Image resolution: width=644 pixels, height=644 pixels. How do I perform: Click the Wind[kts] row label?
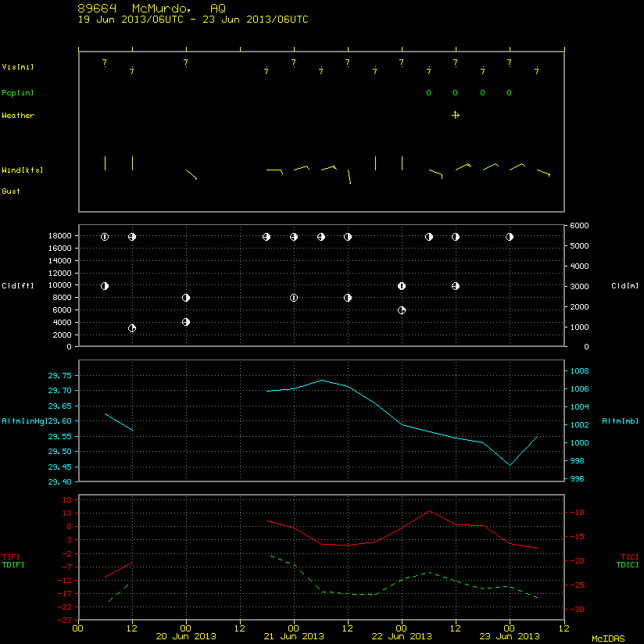coord(22,170)
